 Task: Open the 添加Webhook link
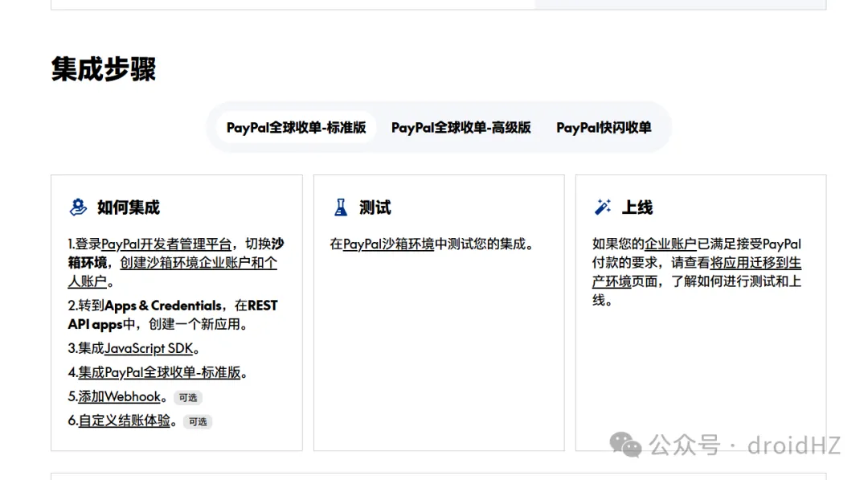coord(119,396)
